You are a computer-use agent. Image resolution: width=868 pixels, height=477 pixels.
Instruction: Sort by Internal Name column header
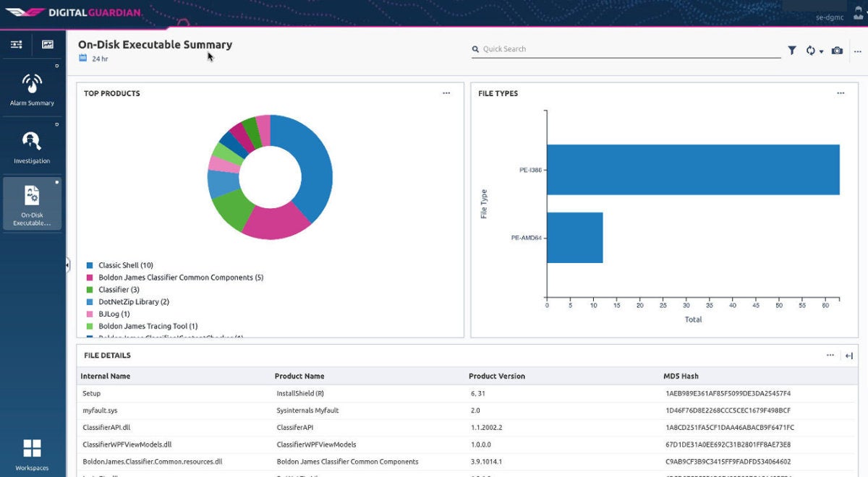click(106, 377)
